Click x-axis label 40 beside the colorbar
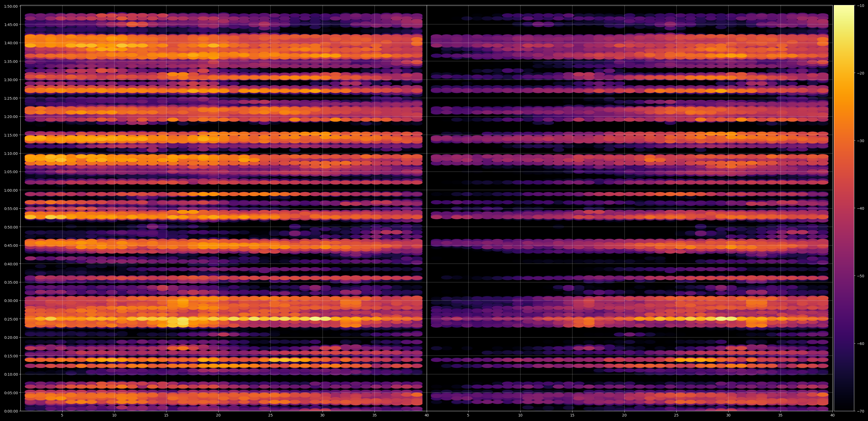 click(833, 415)
